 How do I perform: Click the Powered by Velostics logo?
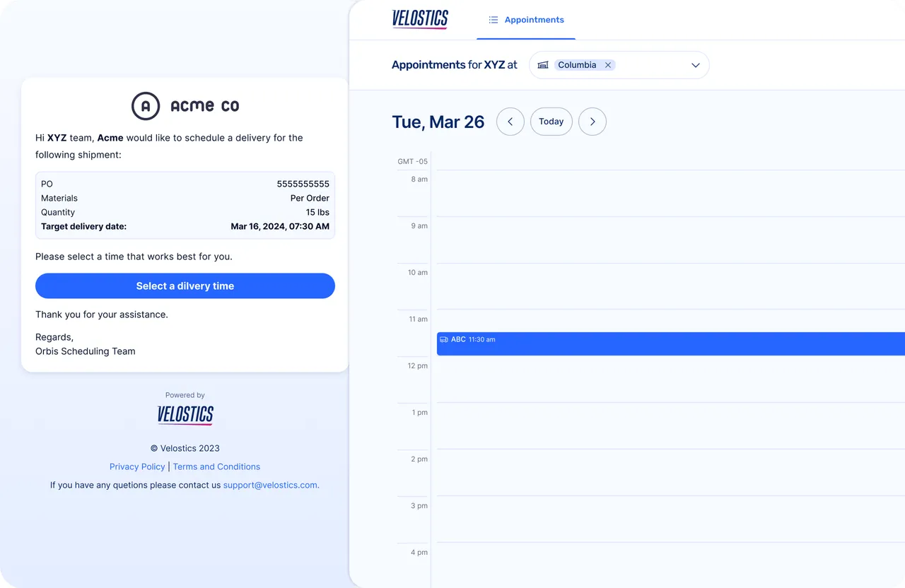coord(185,415)
